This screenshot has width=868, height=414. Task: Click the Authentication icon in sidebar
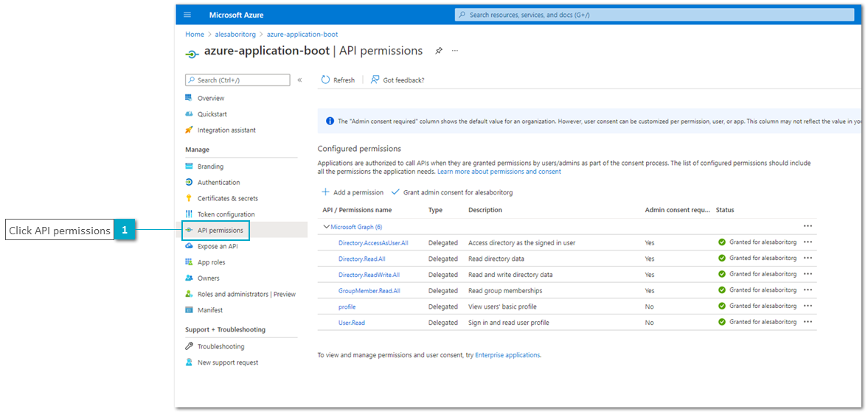coord(188,183)
